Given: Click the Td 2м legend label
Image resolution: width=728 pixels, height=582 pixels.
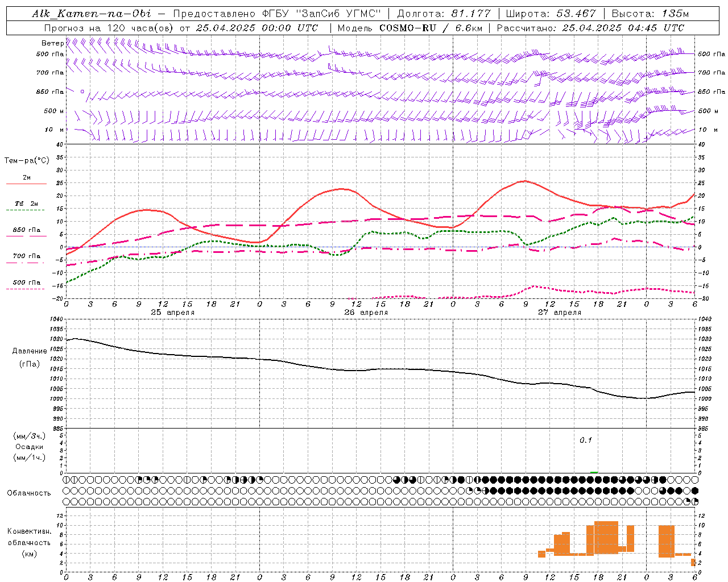Looking at the screenshot, I should click(x=27, y=203).
